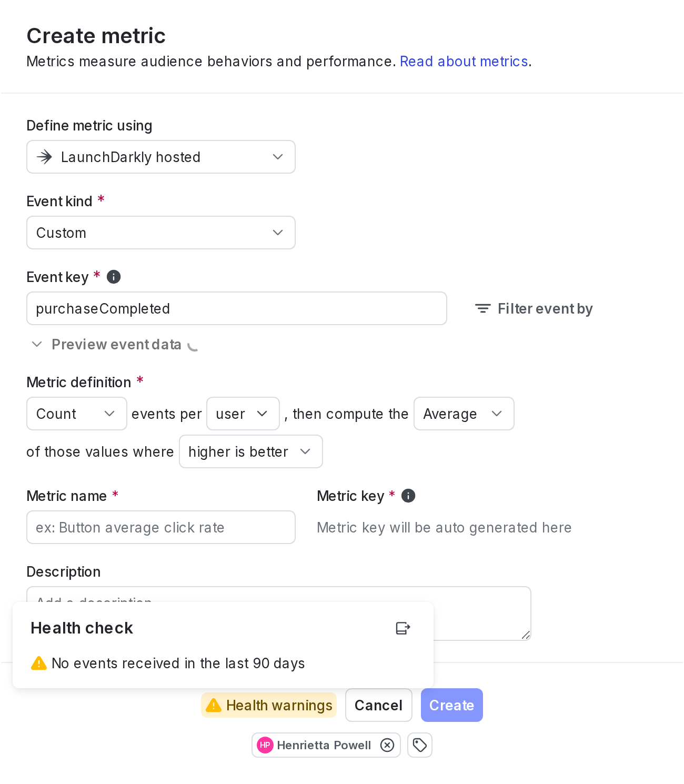684x784 pixels.
Task: Click the Event key info icon
Action: [x=114, y=277]
